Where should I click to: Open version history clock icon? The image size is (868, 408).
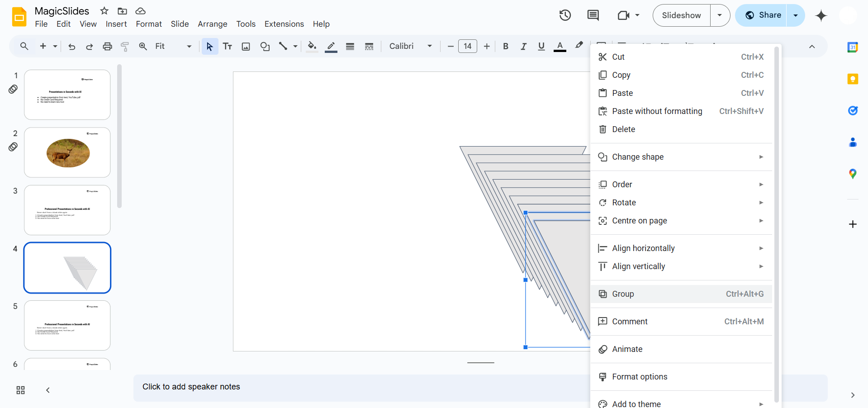[565, 15]
